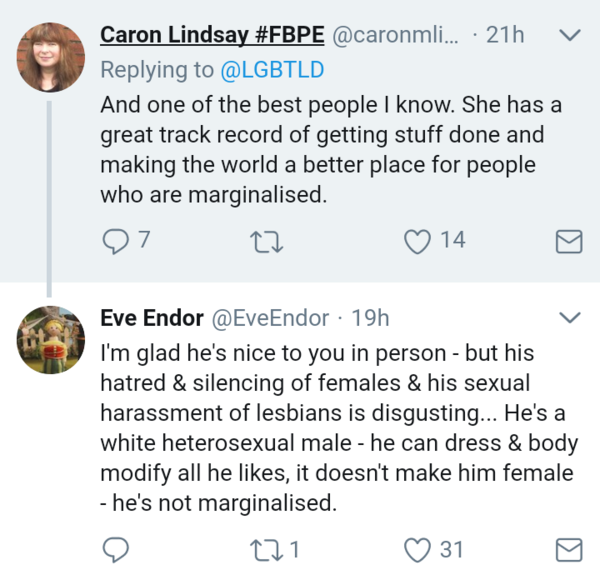
Task: Open the 21h timestamp permalink
Action: (x=505, y=35)
